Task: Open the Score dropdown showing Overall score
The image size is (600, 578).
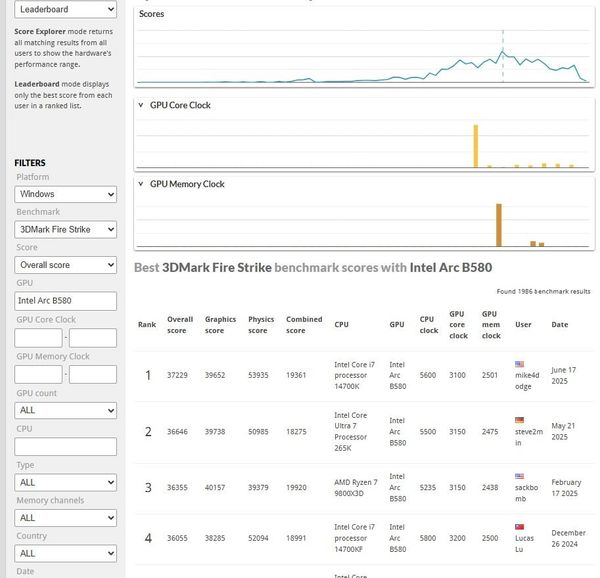Action: [65, 265]
